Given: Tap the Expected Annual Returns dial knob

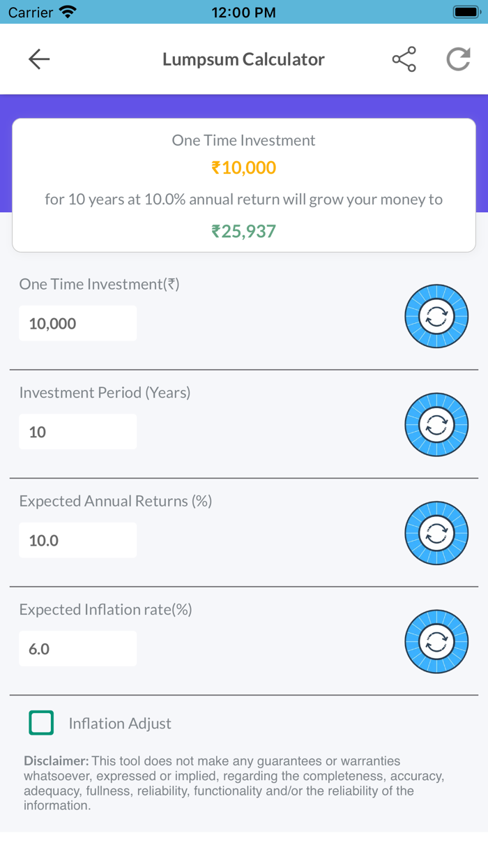Looking at the screenshot, I should pos(436,533).
